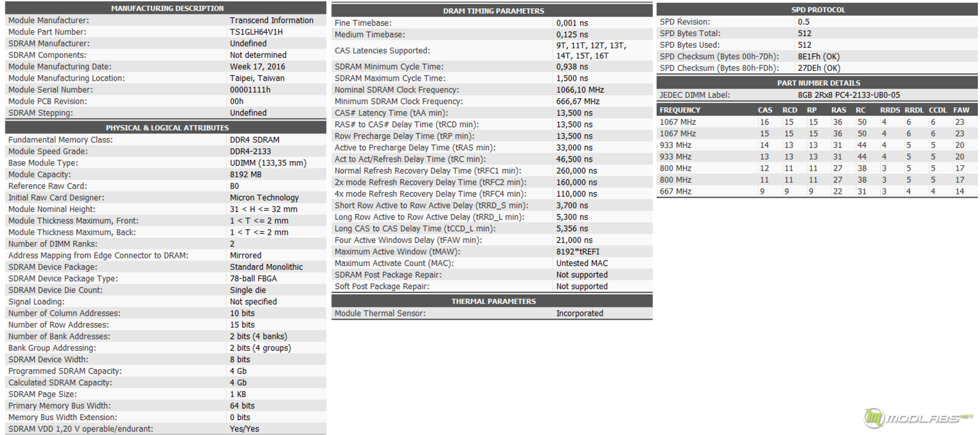Click the Untested MAC value
This screenshot has width=980, height=435.
582,263
